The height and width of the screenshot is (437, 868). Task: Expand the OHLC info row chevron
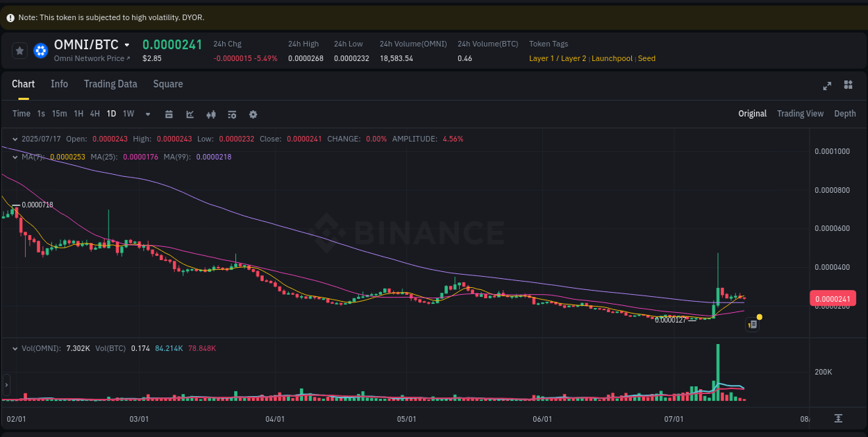pyautogui.click(x=14, y=139)
